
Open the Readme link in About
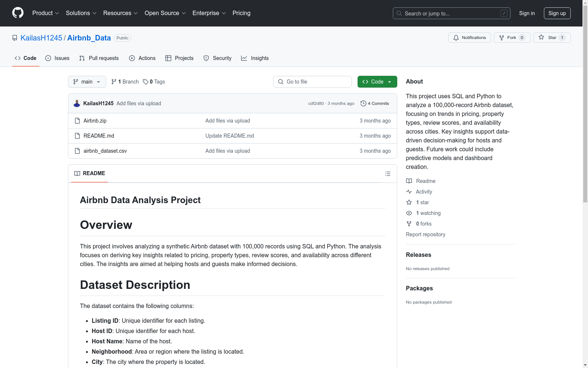[x=421, y=181]
